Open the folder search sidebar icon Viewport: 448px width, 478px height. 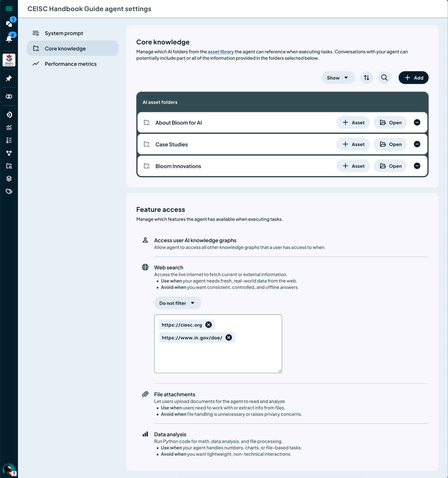[9, 166]
